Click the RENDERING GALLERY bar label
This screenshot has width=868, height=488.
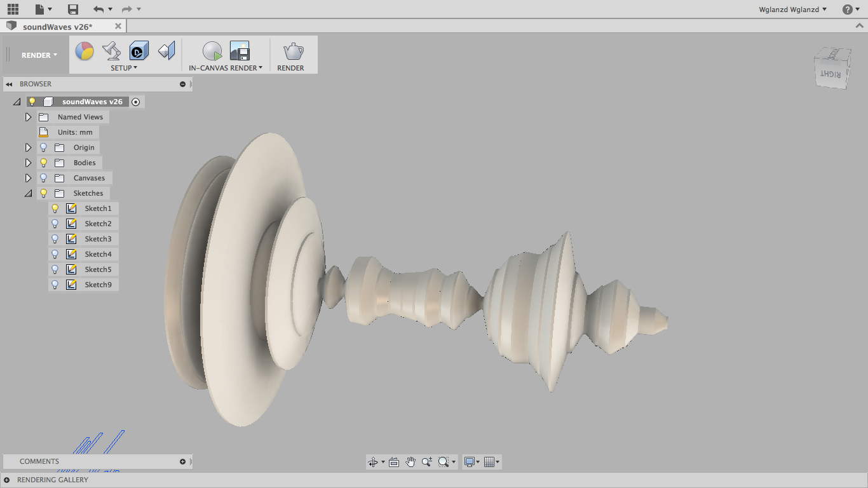53,480
